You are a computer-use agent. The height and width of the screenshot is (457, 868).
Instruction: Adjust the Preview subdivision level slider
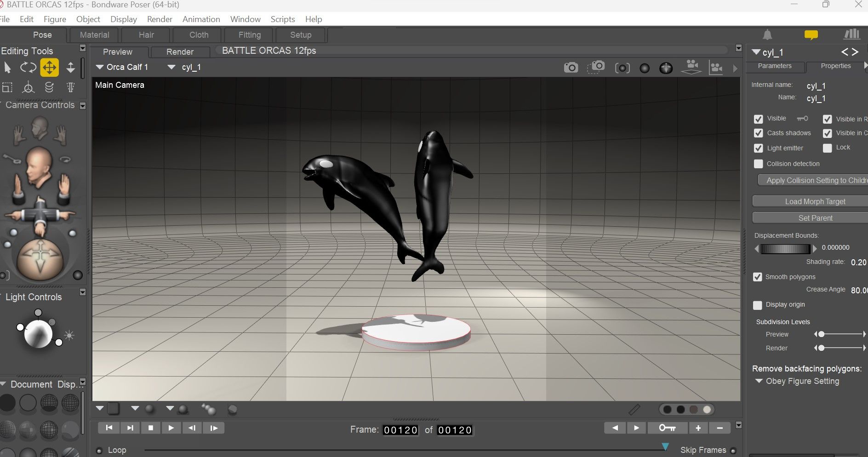tap(840, 334)
